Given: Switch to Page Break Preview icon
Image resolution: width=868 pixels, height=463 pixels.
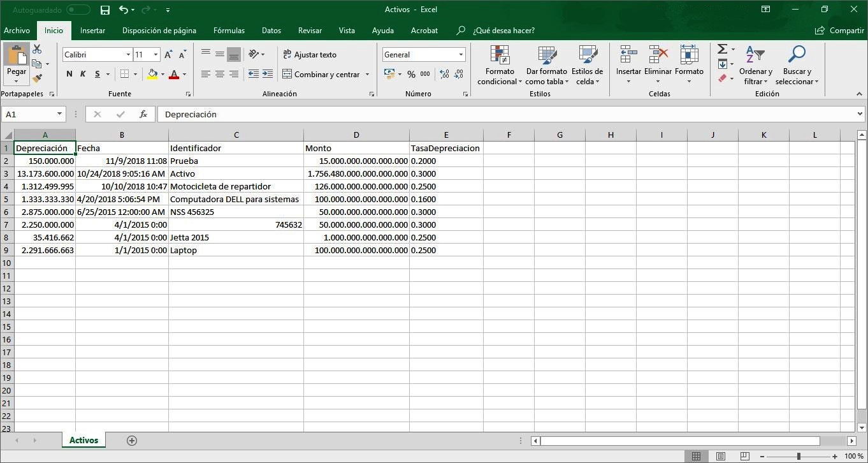Looking at the screenshot, I should click(x=744, y=457).
